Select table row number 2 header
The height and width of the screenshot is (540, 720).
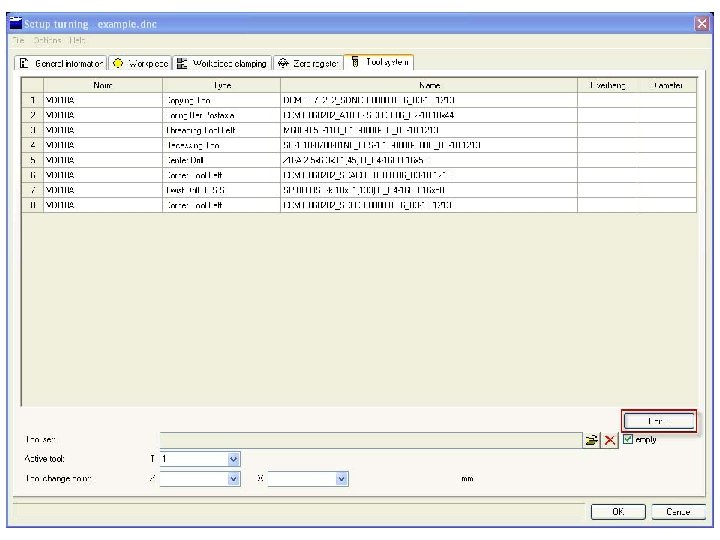[x=33, y=115]
